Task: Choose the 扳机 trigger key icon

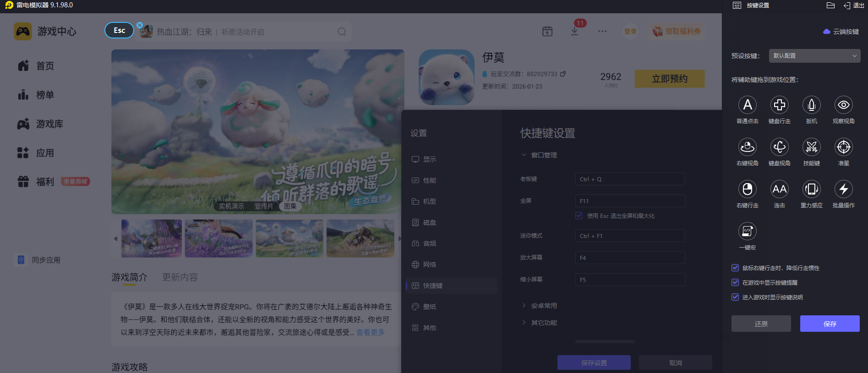Action: 812,105
